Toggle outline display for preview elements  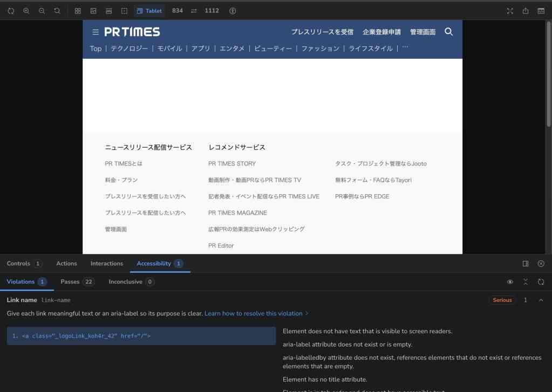tap(124, 11)
